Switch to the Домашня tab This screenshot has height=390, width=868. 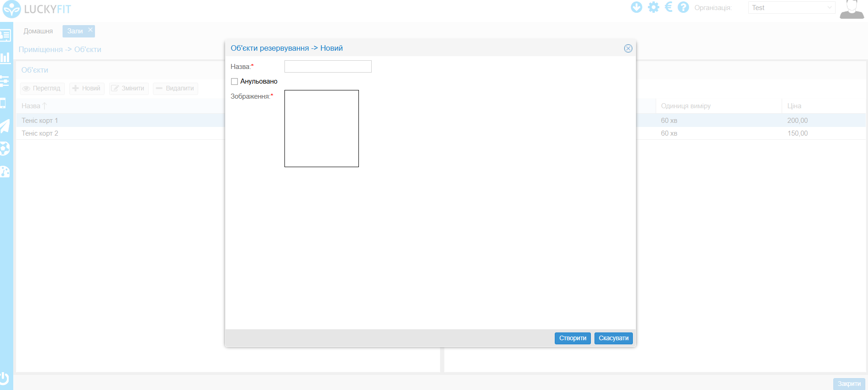38,31
